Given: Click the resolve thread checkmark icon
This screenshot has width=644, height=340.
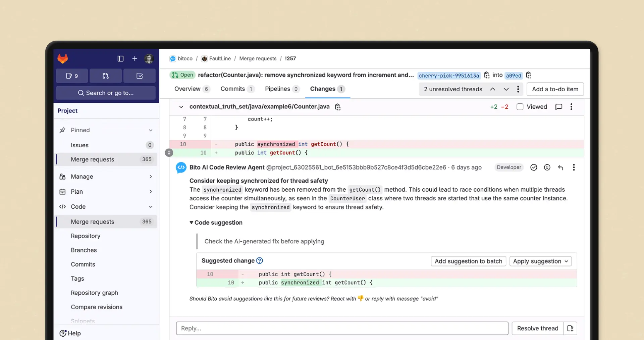Looking at the screenshot, I should [534, 167].
